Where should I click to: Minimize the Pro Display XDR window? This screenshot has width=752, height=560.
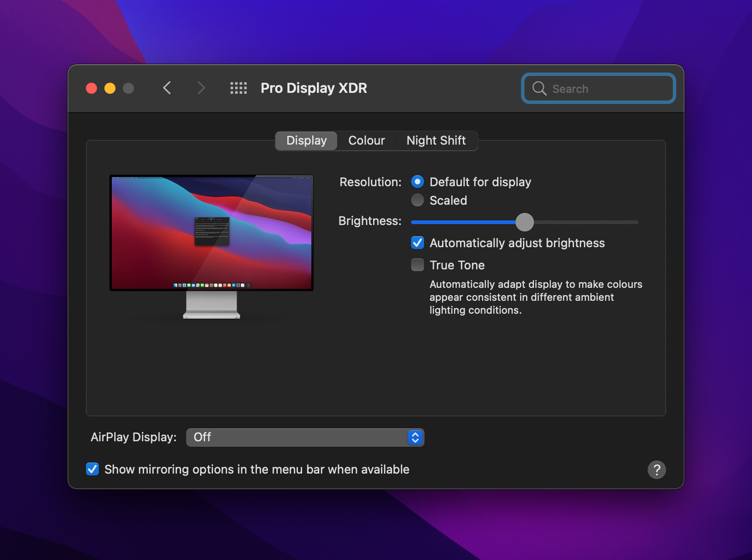click(x=110, y=88)
